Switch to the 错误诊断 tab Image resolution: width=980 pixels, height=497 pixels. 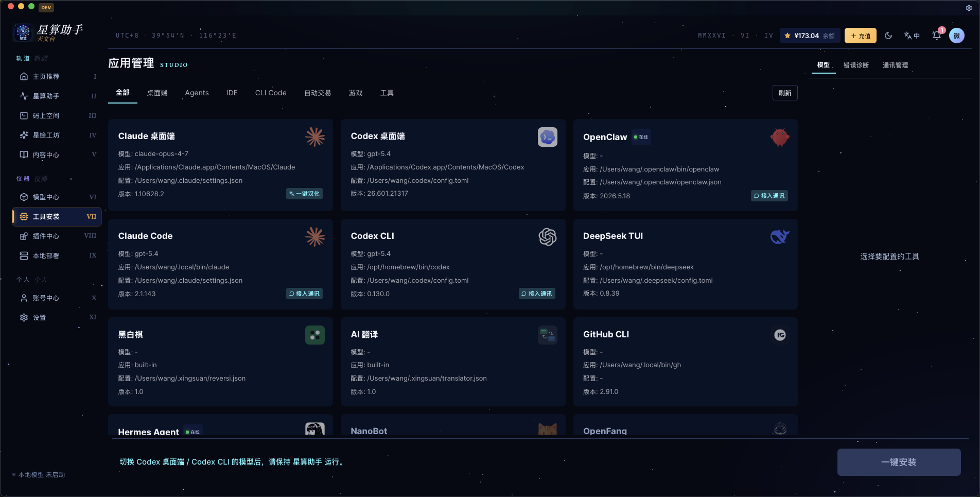856,65
